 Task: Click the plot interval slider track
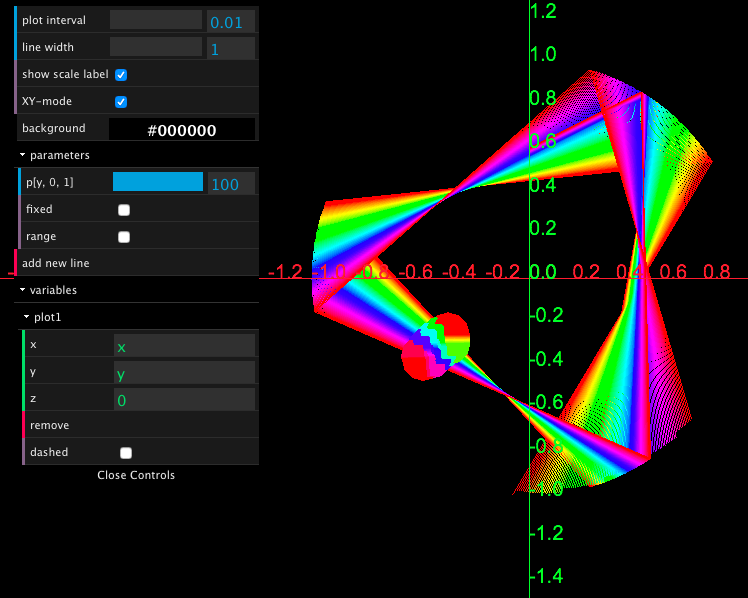coord(156,20)
